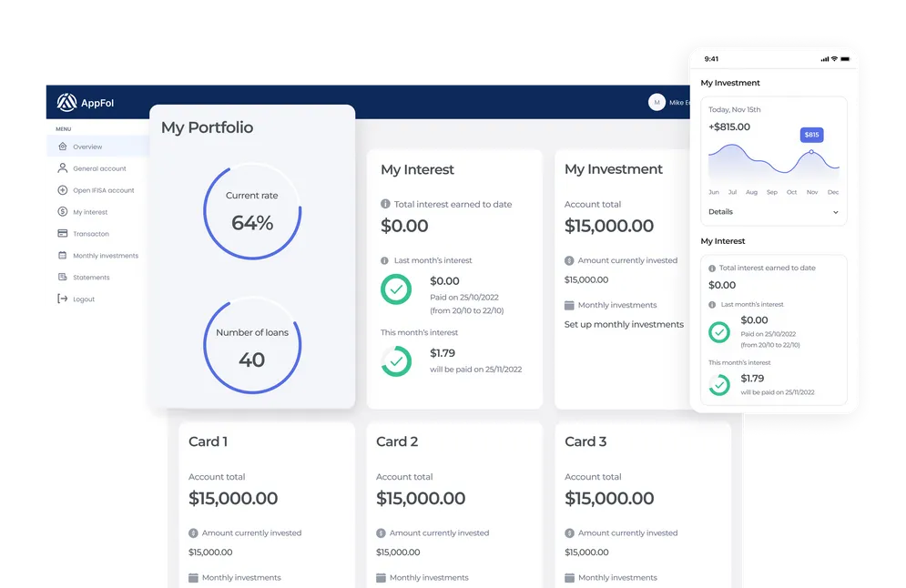Click coin icon in Card 2

[x=381, y=533]
